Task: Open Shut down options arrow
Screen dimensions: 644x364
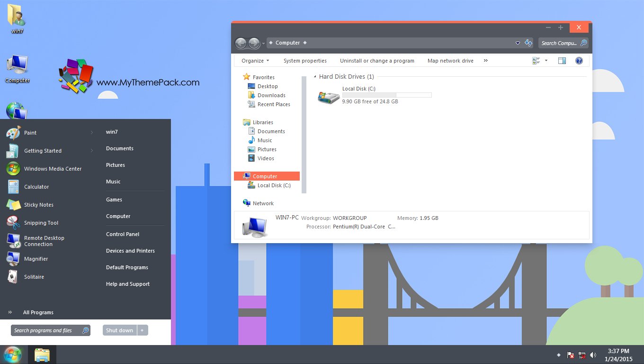Action: click(143, 330)
